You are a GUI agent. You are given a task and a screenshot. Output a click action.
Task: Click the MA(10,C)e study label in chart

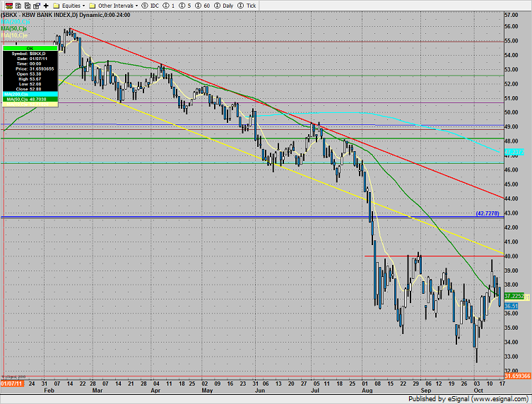[14, 35]
